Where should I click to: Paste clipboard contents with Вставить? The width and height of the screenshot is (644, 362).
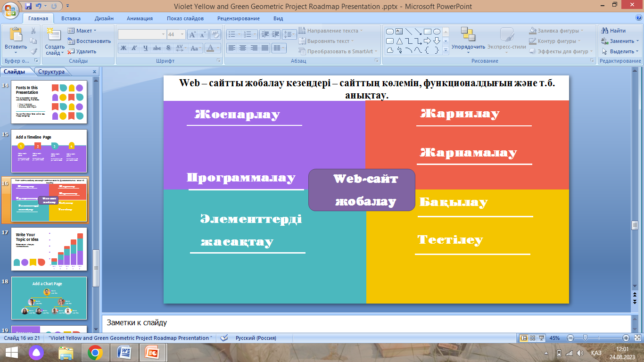(x=16, y=41)
